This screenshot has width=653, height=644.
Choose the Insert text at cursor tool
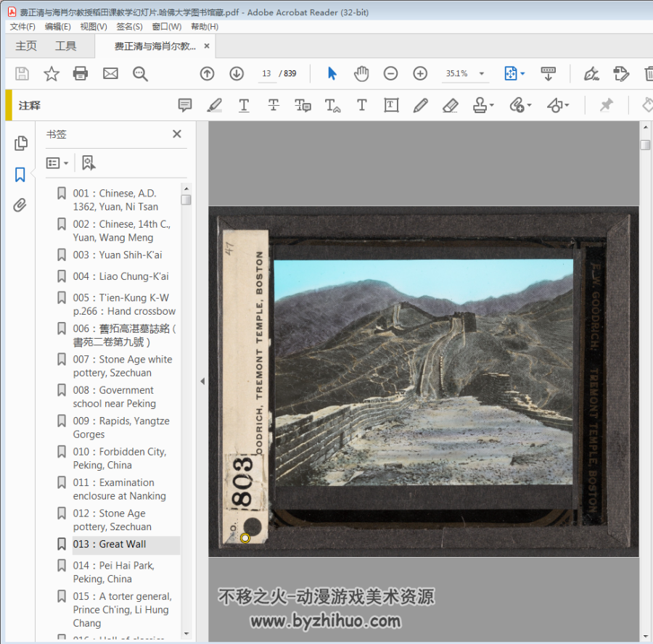(332, 105)
